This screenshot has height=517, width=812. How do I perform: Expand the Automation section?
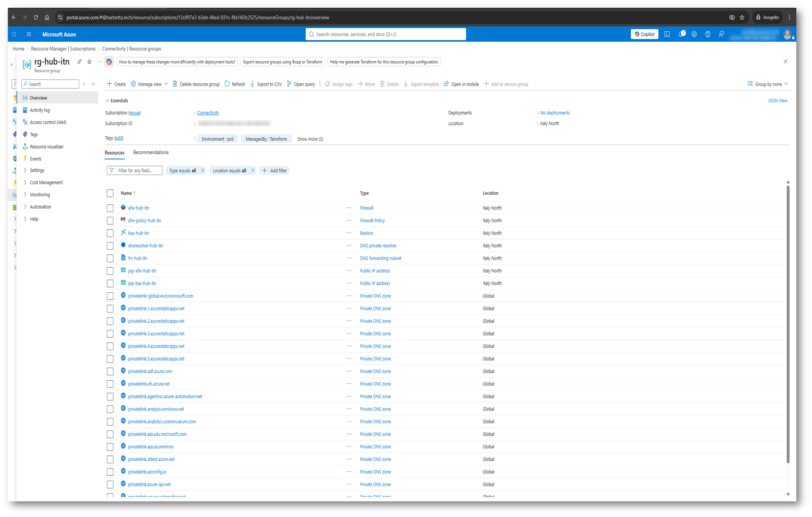40,207
